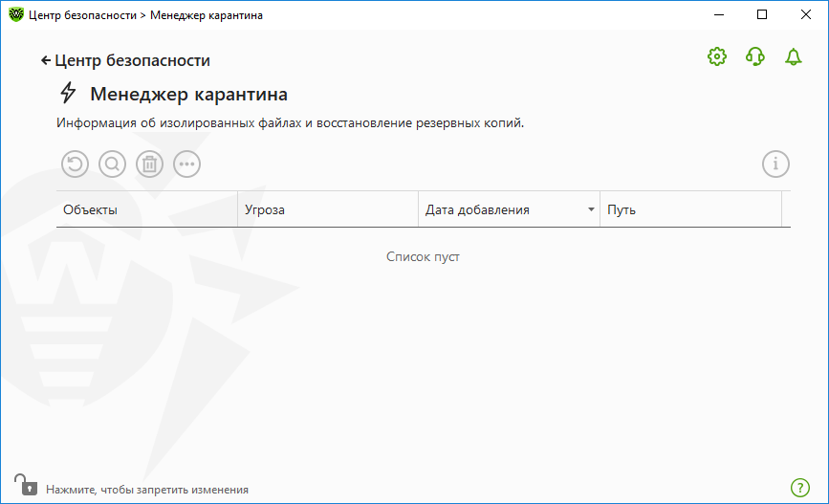
Task: Click the Менеджер карантина heading
Action: 188,94
